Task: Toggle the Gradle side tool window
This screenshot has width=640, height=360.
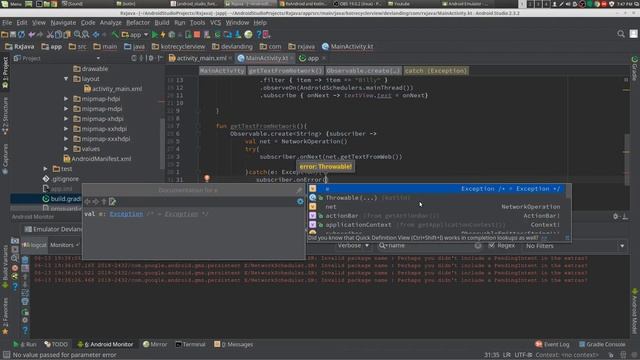Action: point(635,69)
